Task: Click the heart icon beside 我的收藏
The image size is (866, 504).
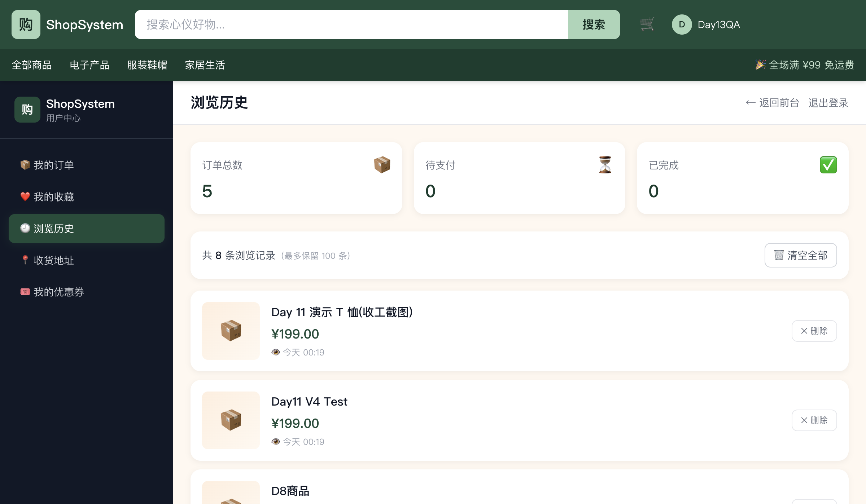Action: pyautogui.click(x=25, y=196)
